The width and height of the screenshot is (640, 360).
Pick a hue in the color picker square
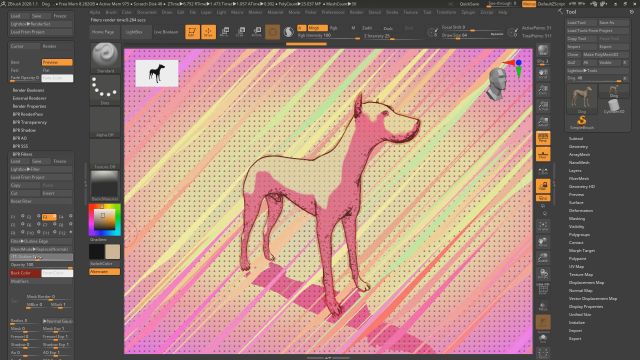[105, 220]
